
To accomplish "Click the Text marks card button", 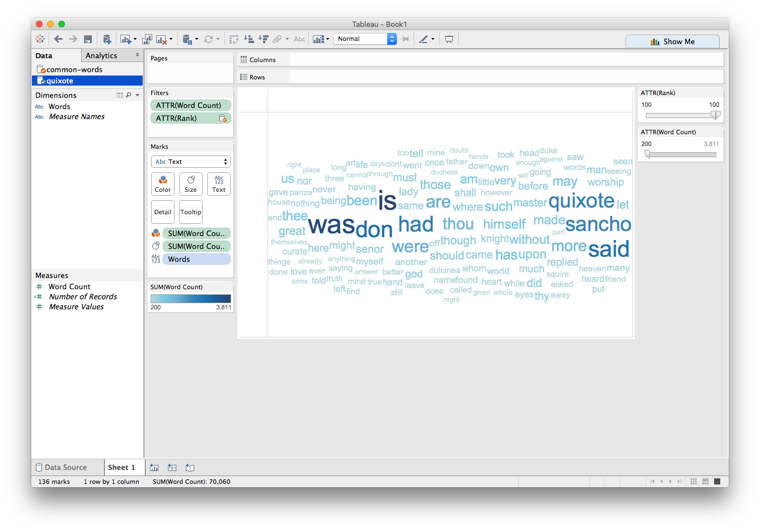I will (x=219, y=183).
